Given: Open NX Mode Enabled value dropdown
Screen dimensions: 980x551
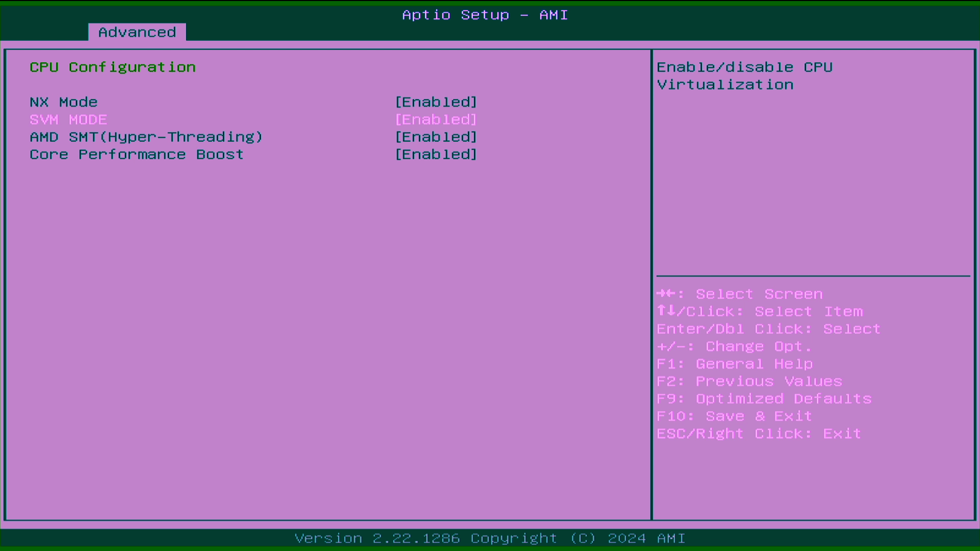Looking at the screenshot, I should click(x=436, y=102).
